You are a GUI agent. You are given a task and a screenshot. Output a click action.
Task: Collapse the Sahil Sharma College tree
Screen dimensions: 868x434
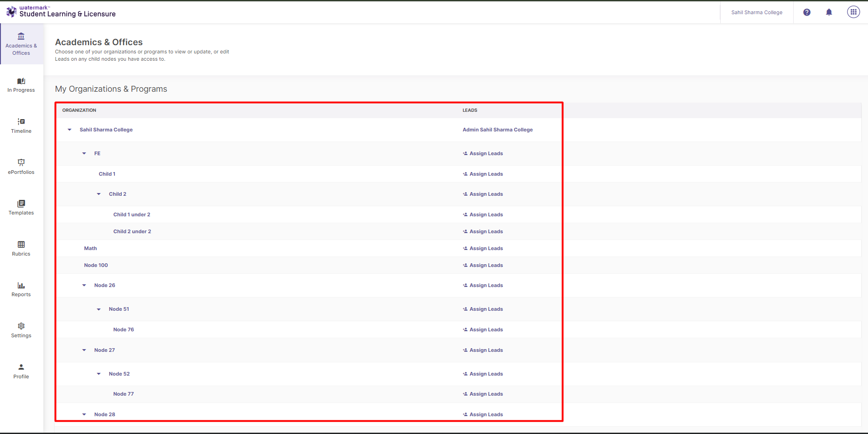70,130
